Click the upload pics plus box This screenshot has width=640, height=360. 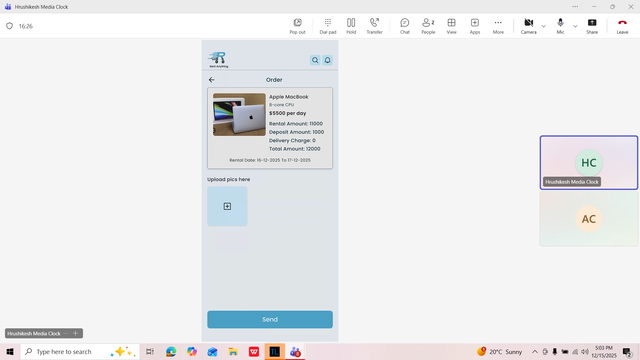tap(227, 207)
